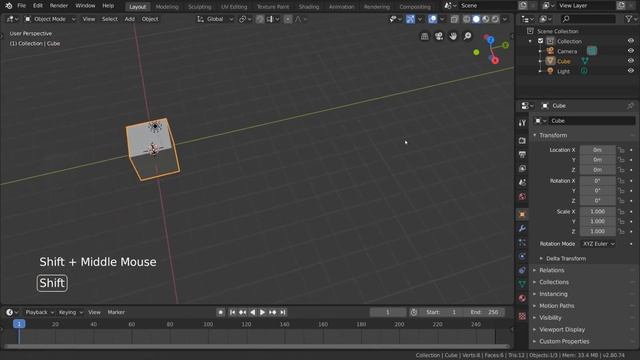Open the timeline Marker menu
This screenshot has width=640, height=360.
(116, 312)
